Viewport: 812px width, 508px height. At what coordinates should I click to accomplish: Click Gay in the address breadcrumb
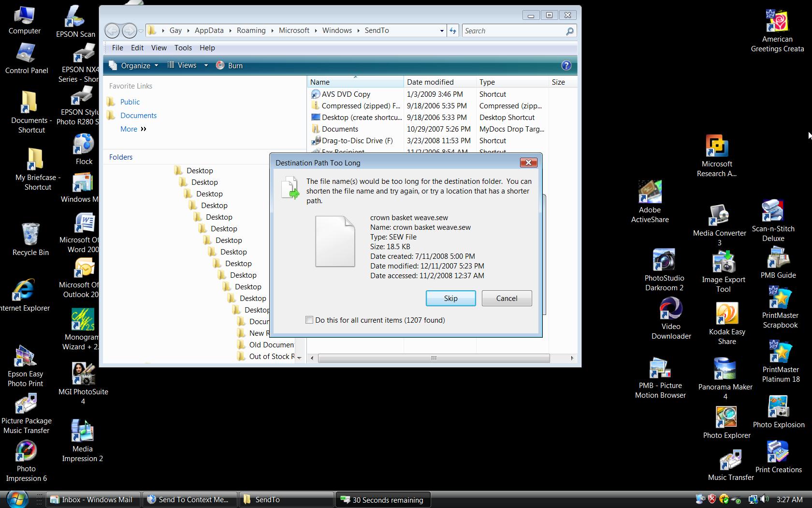click(175, 30)
